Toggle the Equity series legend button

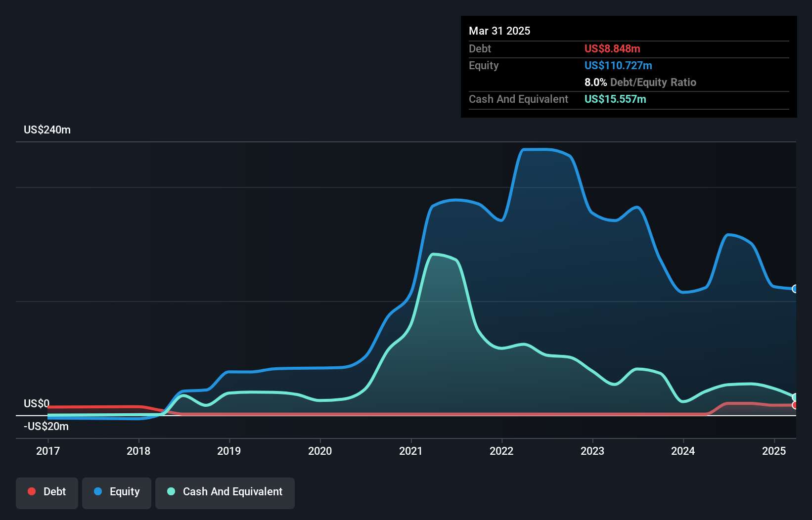point(117,493)
